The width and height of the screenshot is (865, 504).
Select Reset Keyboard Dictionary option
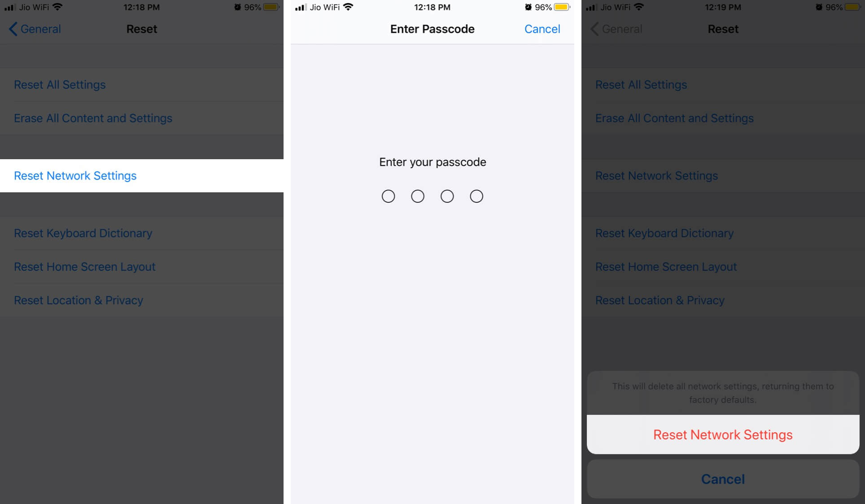coord(83,233)
